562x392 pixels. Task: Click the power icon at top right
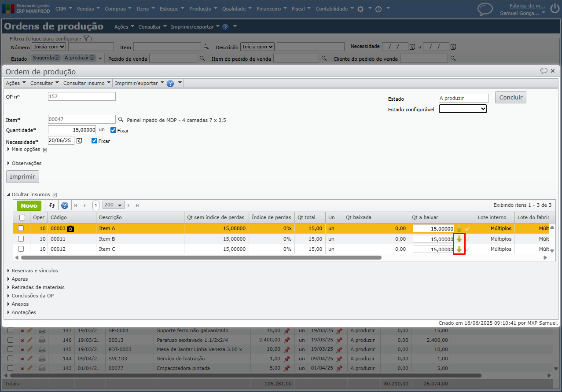(x=554, y=8)
